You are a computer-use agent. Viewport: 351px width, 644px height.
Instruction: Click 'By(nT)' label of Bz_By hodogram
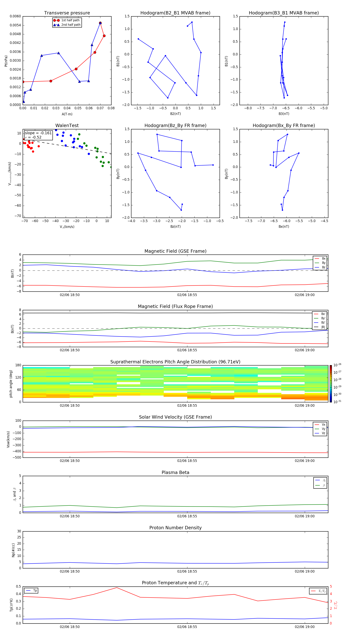[x=118, y=173]
